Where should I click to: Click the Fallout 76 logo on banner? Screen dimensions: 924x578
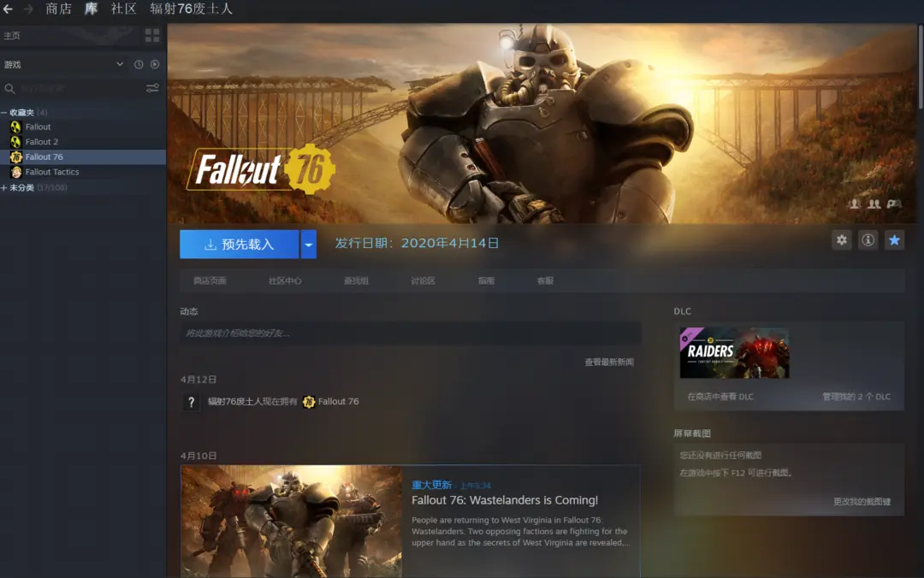[260, 169]
